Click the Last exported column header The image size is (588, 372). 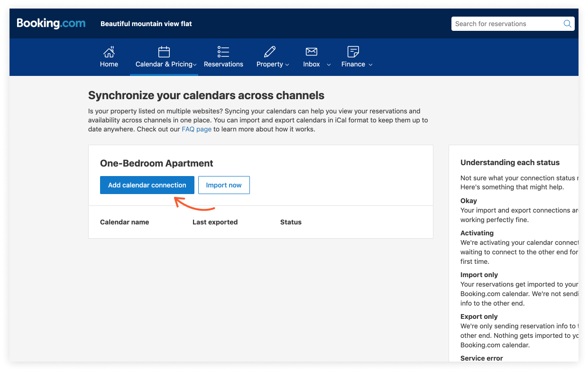(215, 222)
